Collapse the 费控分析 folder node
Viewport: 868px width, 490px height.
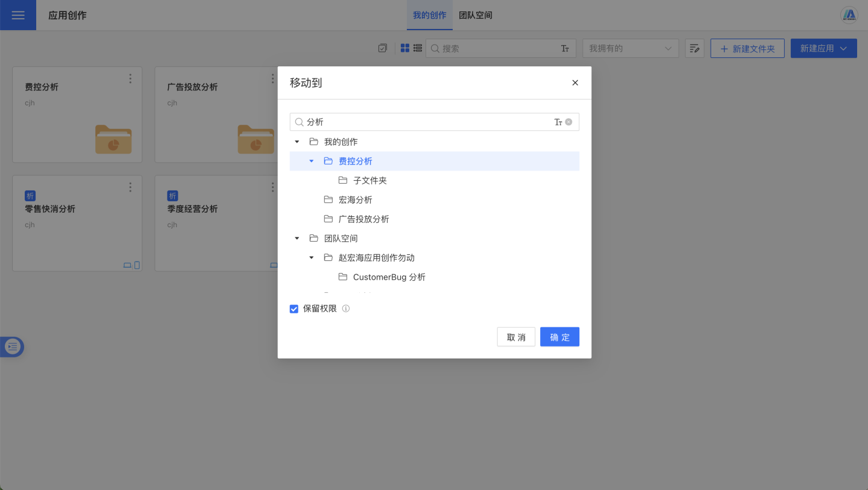(311, 161)
